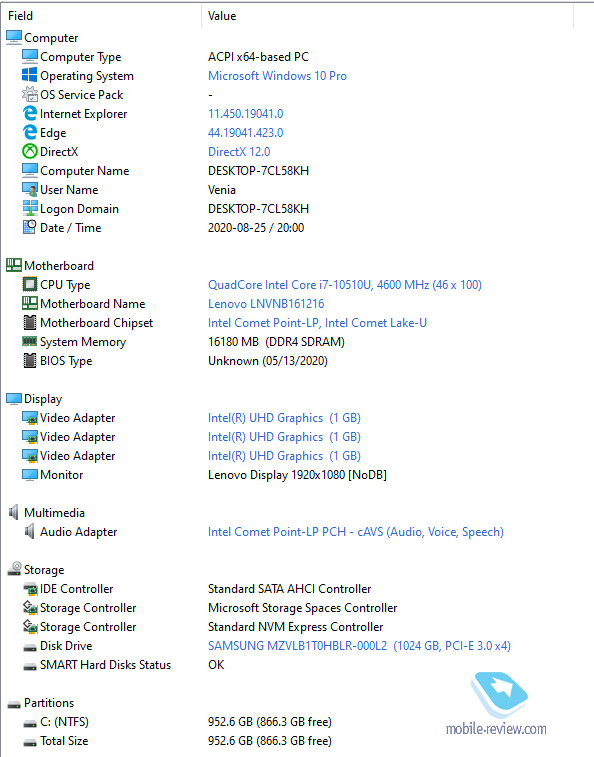Open the Lenovo LNVNB161216 link
Screen dimensions: 594x757
[266, 304]
